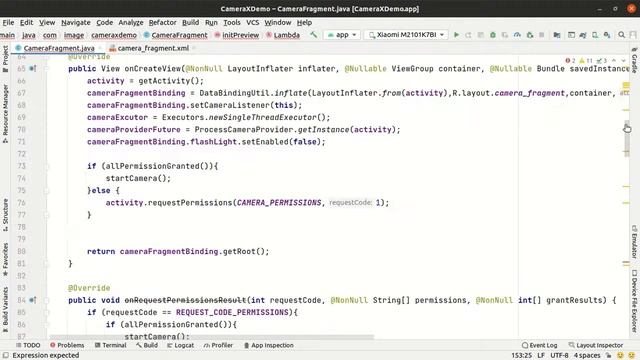Screen dimensions: 640x360
Task: Click the 153:25 cursor position indicator
Action: coord(522,355)
